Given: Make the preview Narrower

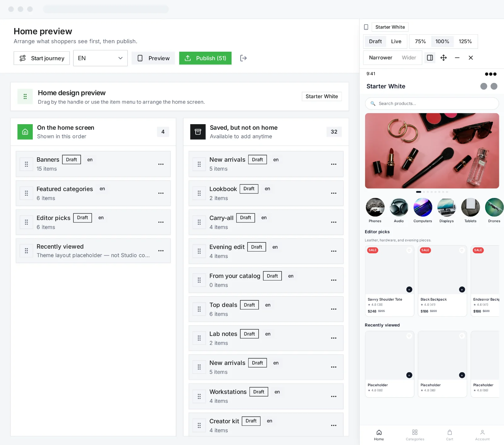Looking at the screenshot, I should 381,58.
